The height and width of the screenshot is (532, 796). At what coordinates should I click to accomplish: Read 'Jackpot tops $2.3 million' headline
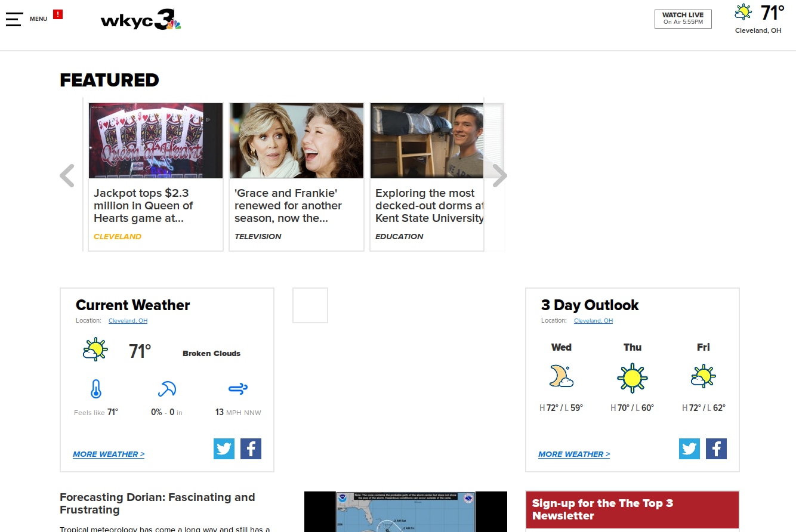click(x=143, y=206)
